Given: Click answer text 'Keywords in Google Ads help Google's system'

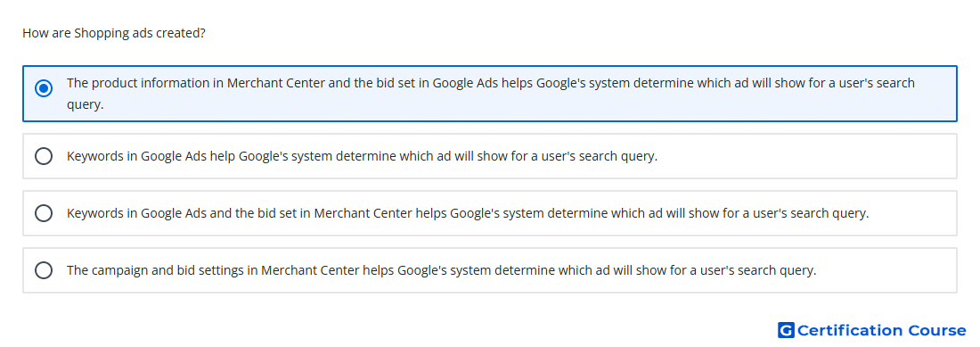Looking at the screenshot, I should pyautogui.click(x=362, y=156).
